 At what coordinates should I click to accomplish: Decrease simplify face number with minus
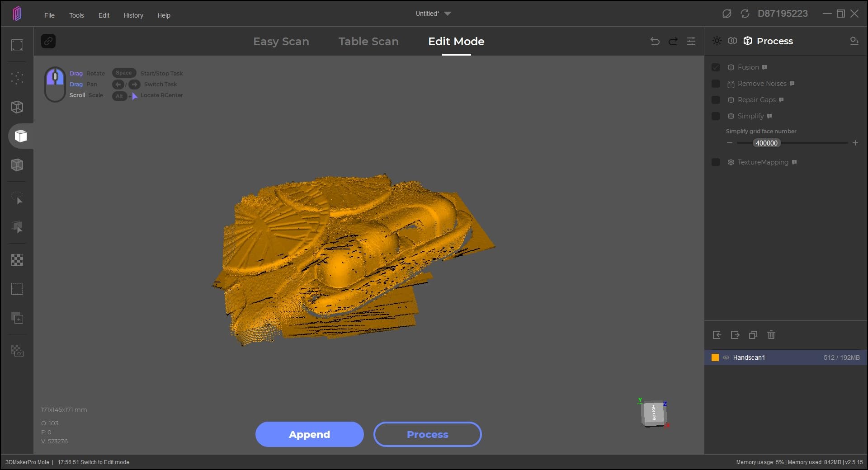pyautogui.click(x=730, y=143)
